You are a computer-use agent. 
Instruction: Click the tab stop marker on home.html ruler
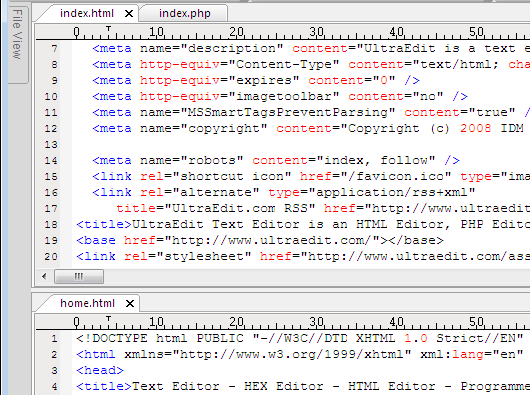coord(108,319)
